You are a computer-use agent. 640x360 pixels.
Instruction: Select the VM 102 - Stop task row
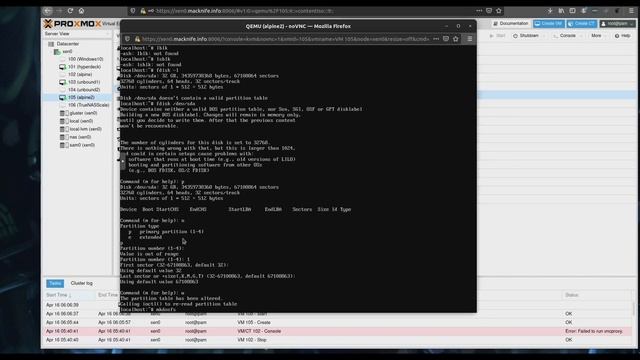click(x=338, y=340)
